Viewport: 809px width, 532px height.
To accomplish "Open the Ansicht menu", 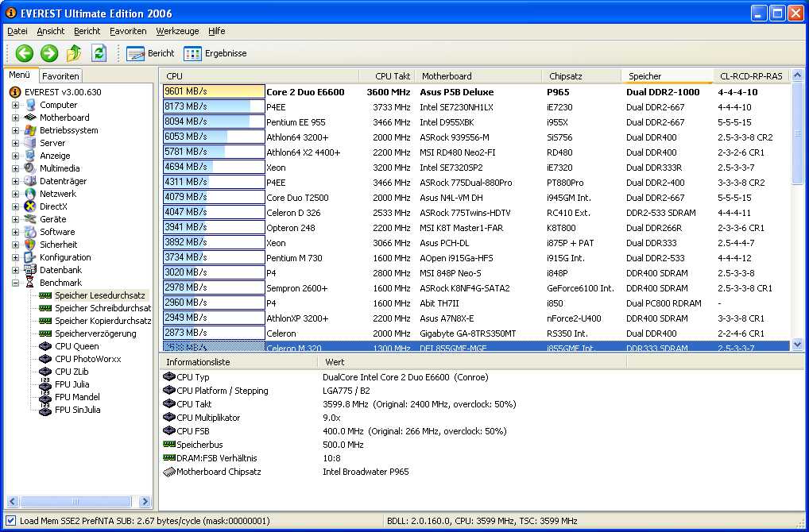I will 51,31.
